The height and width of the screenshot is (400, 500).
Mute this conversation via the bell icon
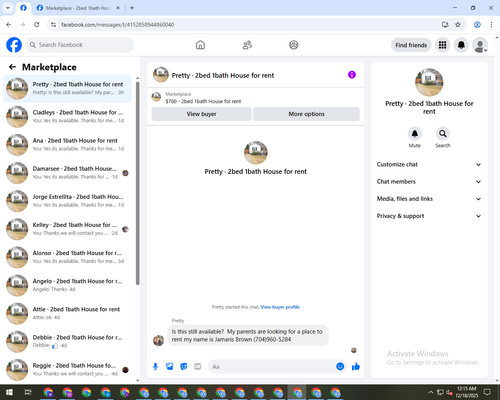click(415, 134)
